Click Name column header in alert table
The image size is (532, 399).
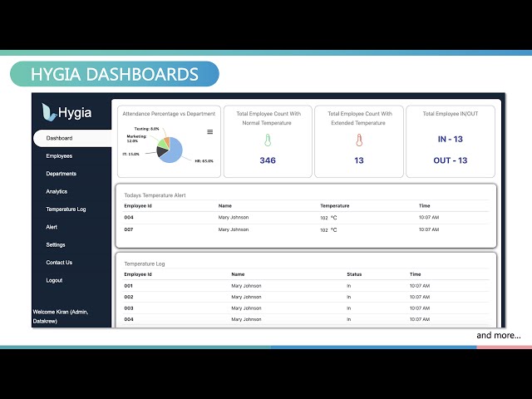pos(225,206)
